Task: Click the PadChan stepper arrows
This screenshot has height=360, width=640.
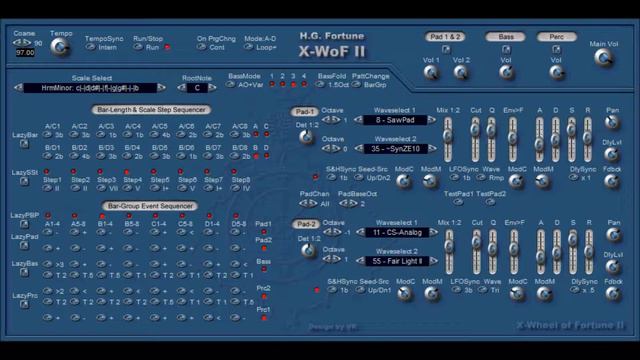Action: click(308, 203)
